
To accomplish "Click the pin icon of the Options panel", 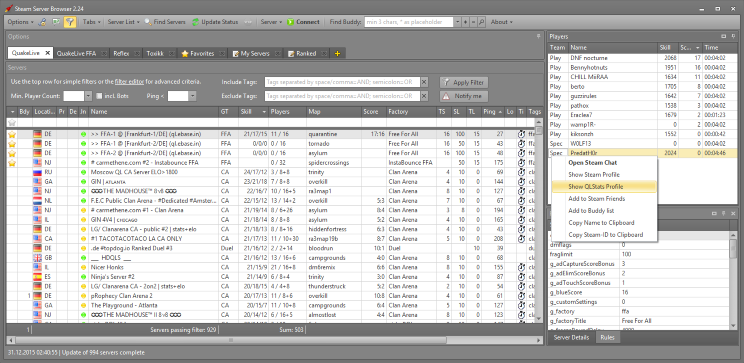I will 539,36.
